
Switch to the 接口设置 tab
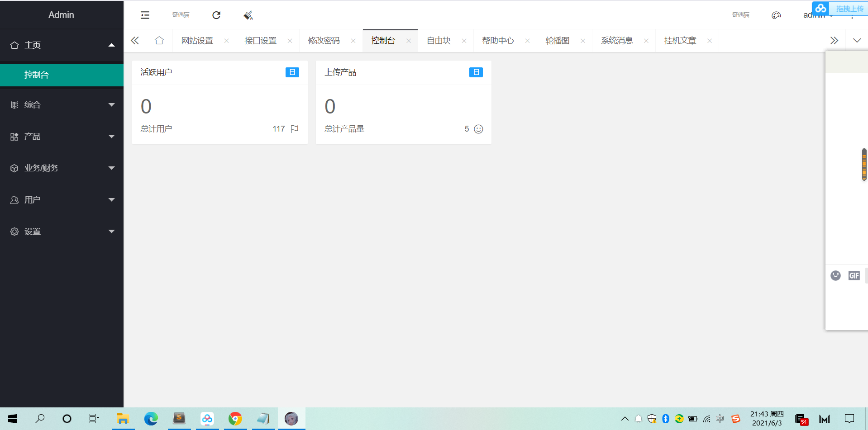pos(260,40)
